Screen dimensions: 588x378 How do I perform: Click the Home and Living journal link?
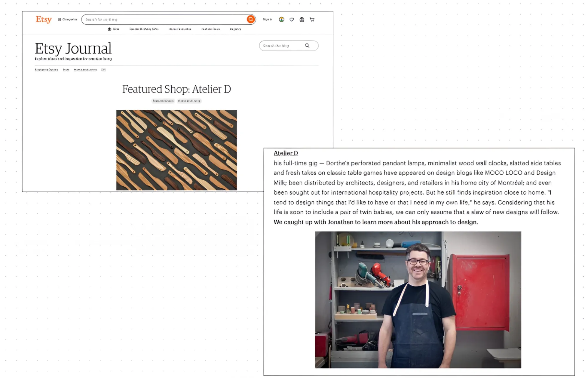[85, 70]
